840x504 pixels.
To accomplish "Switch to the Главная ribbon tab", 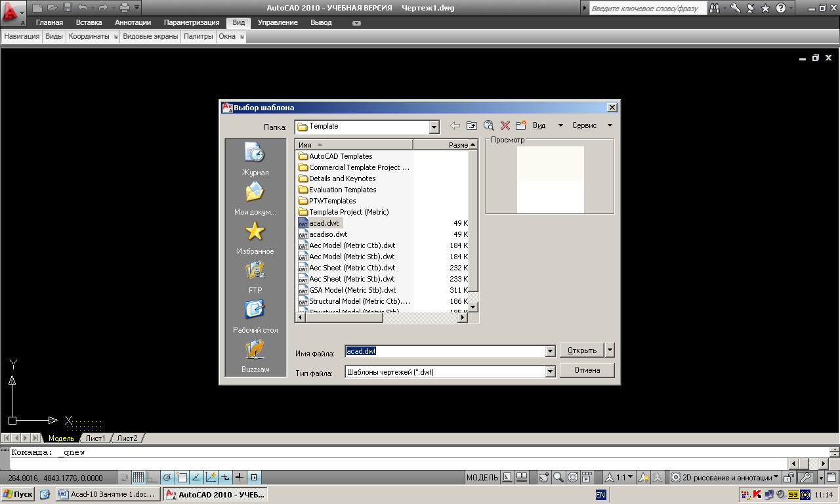I will (x=49, y=22).
